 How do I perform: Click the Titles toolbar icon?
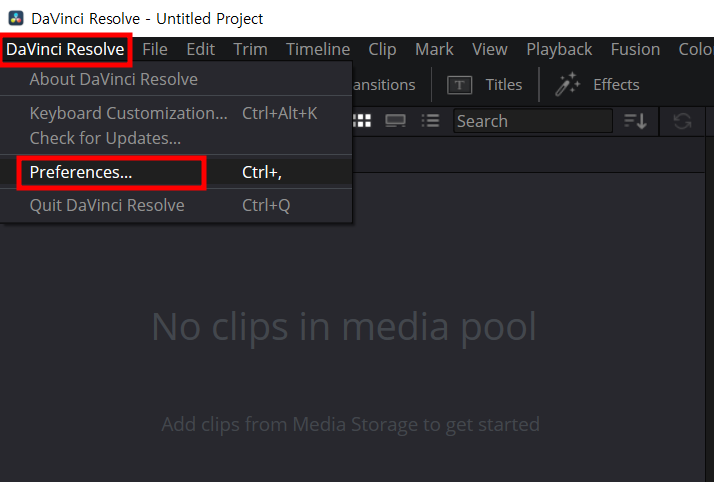click(459, 85)
